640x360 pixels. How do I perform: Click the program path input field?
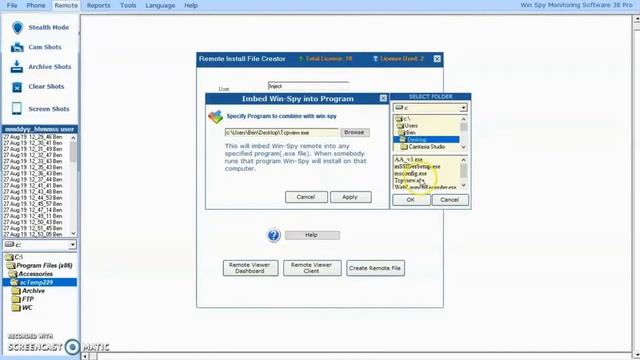click(x=281, y=133)
